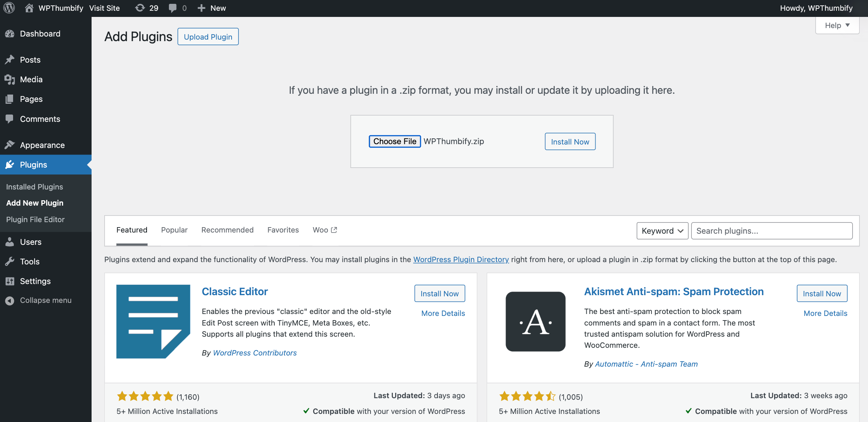Click the WPThumbify site name in admin bar
Screen dimensions: 868x422
point(61,8)
